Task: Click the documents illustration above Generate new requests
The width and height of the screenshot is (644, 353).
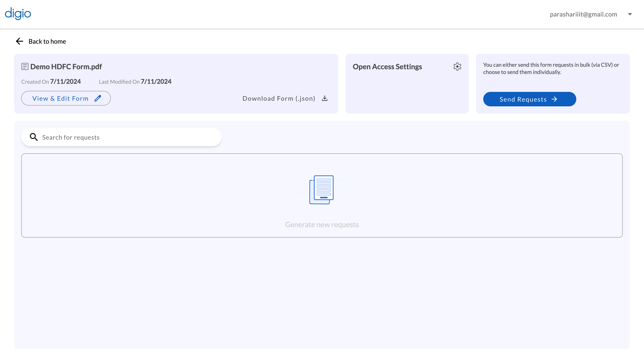Action: point(322,190)
